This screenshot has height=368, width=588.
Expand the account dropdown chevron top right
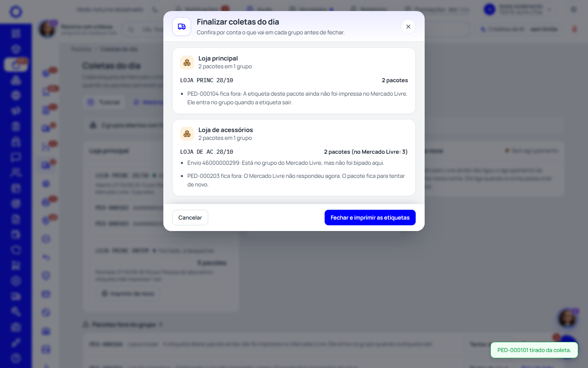coord(550,9)
